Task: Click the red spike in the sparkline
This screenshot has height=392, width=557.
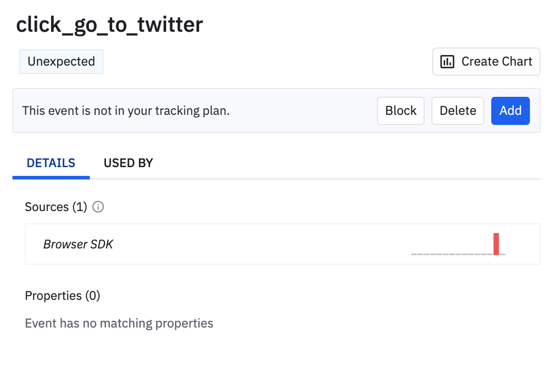Action: (x=496, y=244)
